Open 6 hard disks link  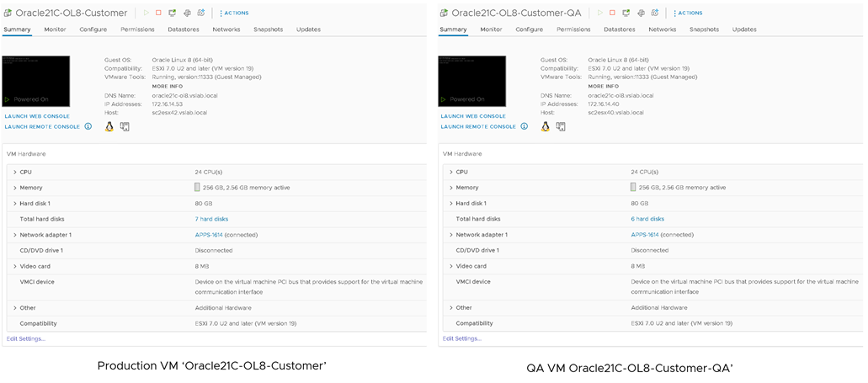(647, 219)
